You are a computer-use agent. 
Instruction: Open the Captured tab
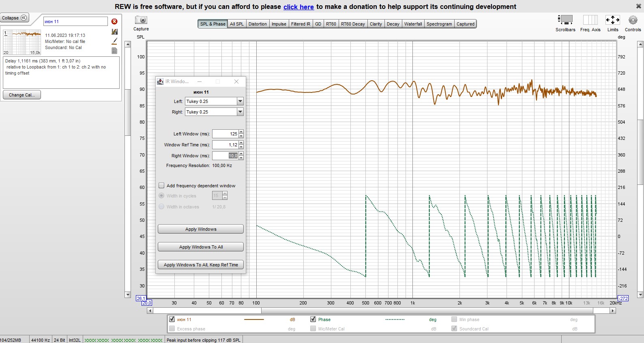tap(466, 24)
